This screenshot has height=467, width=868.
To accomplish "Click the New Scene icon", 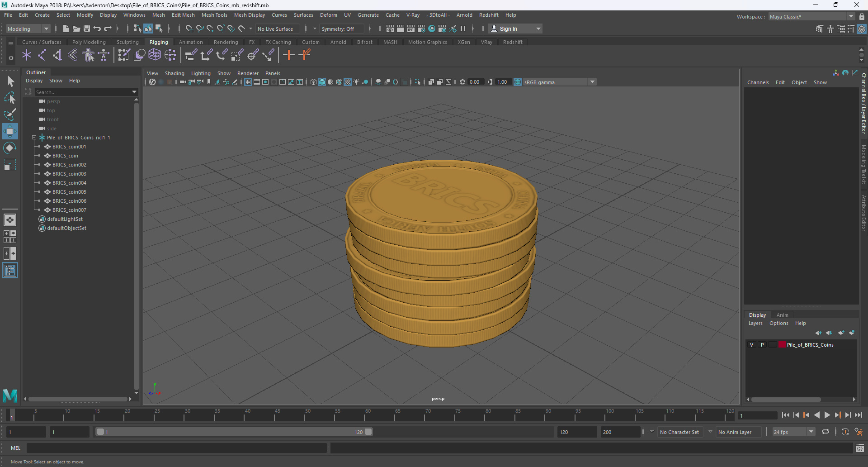I will (66, 29).
